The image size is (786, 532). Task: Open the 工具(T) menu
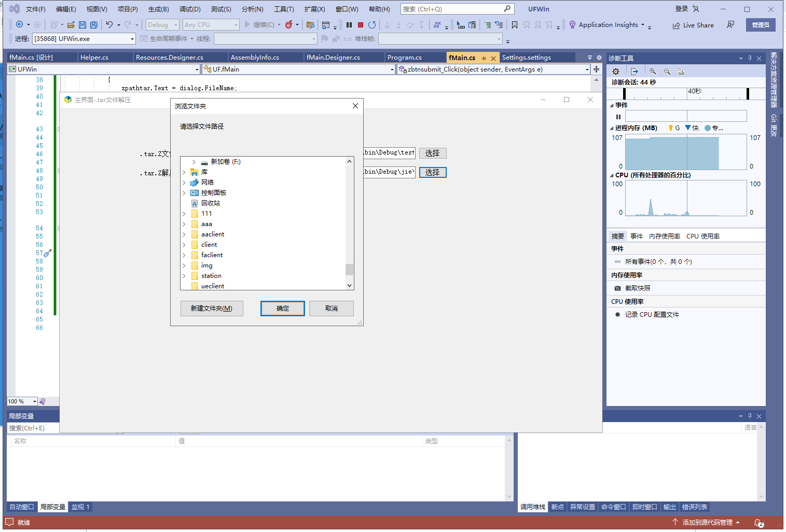point(284,9)
